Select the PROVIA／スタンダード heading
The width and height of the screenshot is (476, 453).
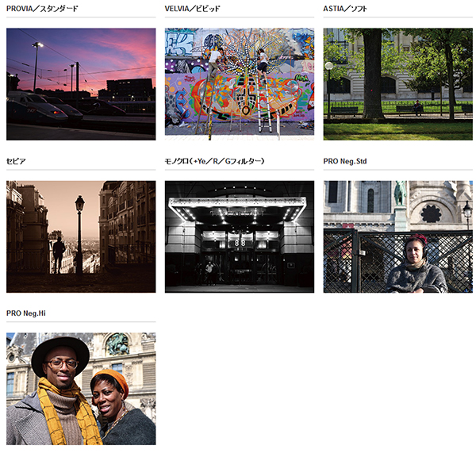[42, 9]
